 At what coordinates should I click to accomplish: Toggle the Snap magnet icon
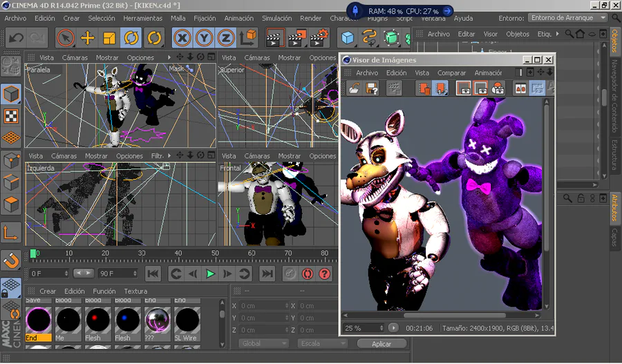click(x=10, y=261)
